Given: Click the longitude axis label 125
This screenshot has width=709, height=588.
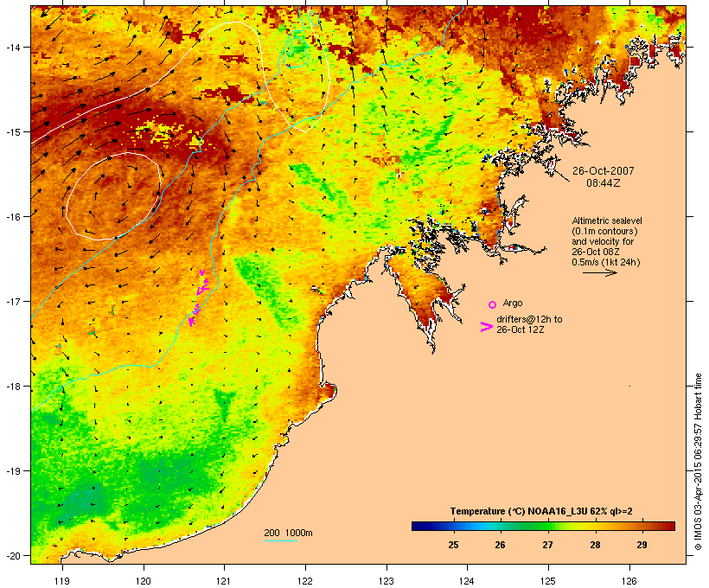Looking at the screenshot, I should [548, 581].
